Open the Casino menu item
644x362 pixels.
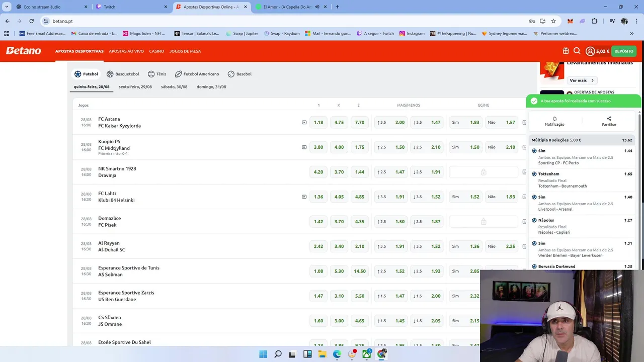(x=156, y=51)
